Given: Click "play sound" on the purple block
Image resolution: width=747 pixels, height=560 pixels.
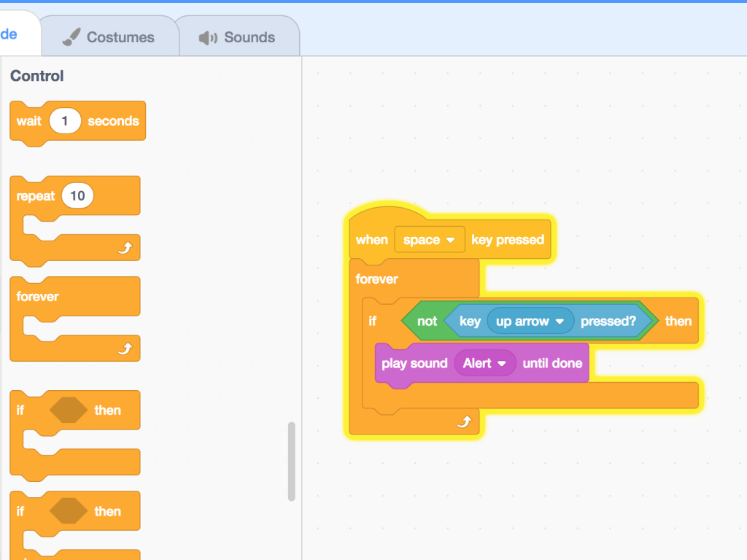Looking at the screenshot, I should click(414, 363).
